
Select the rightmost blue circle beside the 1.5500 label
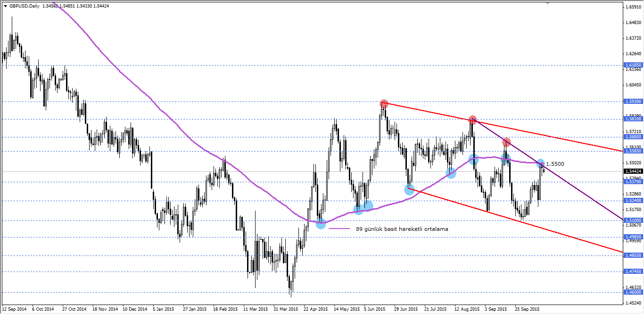(x=540, y=164)
